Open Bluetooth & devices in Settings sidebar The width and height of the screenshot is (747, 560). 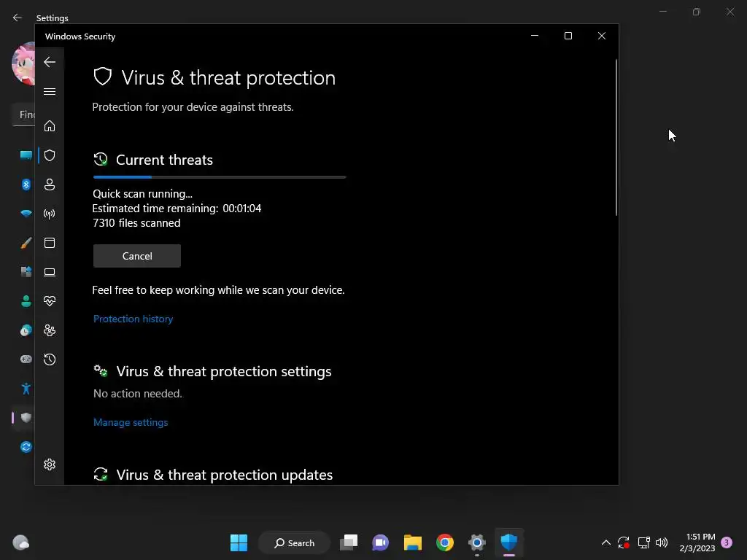tap(26, 184)
